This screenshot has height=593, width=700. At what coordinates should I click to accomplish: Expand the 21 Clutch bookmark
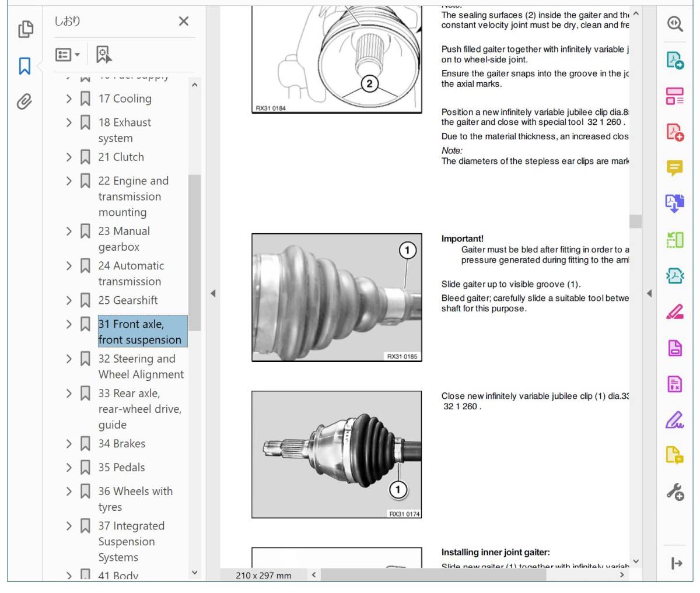(x=69, y=157)
